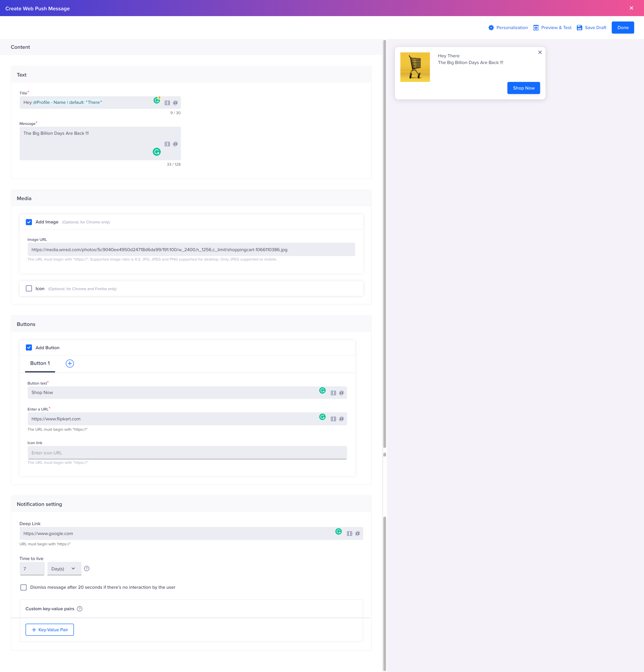Add another button with plus circle icon

click(70, 364)
